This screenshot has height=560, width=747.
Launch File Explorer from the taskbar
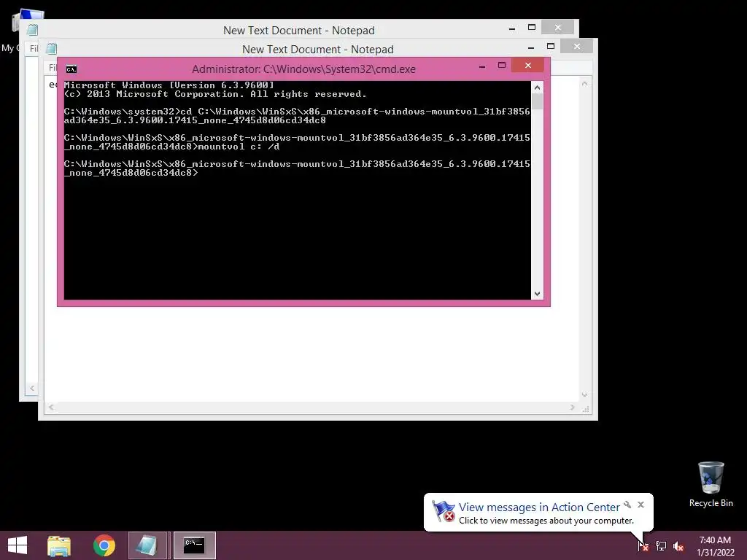tap(59, 545)
